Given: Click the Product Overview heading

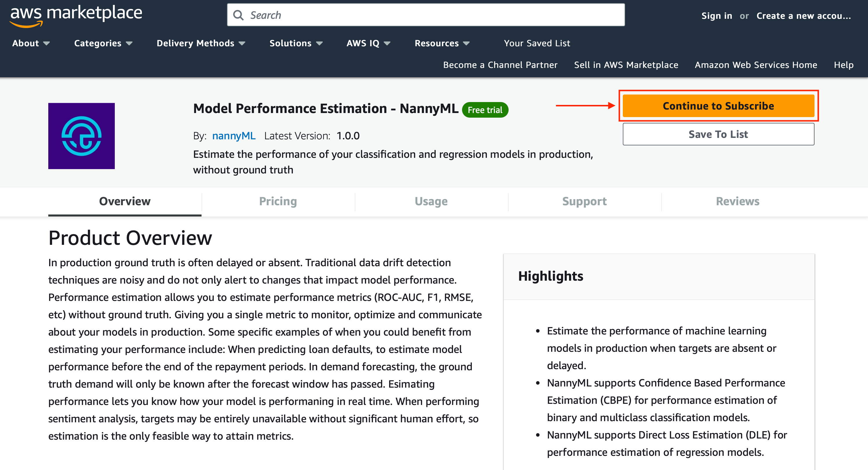Looking at the screenshot, I should pyautogui.click(x=130, y=238).
